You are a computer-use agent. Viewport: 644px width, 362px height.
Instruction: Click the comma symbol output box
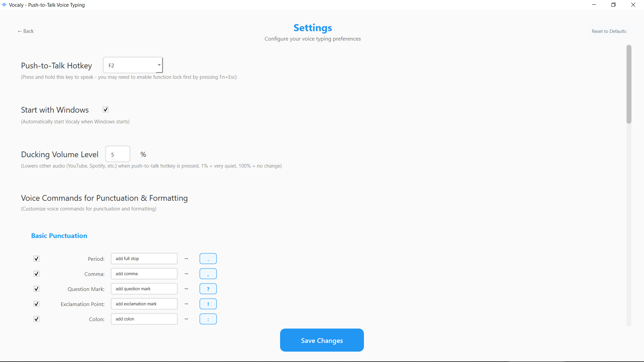tap(208, 274)
